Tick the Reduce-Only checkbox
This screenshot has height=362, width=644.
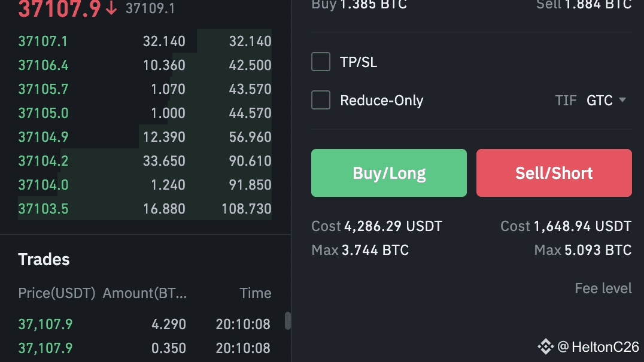click(321, 100)
